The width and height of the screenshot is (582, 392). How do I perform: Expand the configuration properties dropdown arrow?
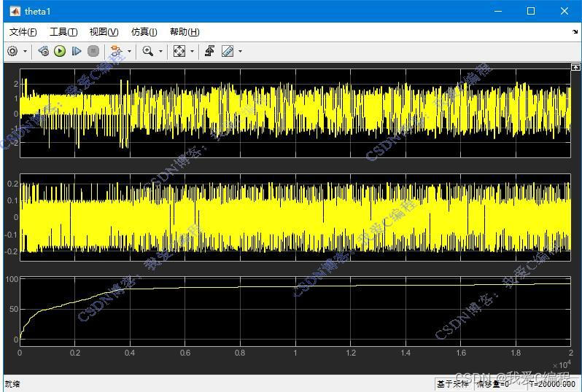pyautogui.click(x=25, y=51)
